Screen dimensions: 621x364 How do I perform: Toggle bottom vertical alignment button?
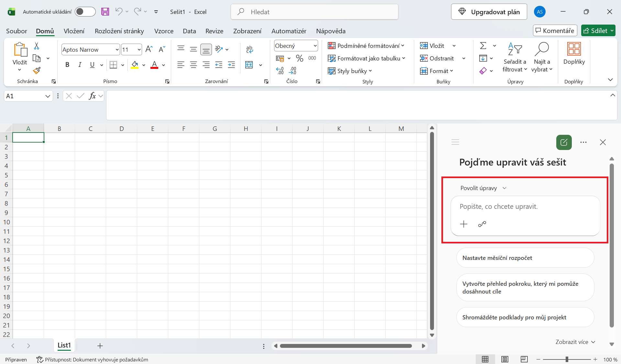pos(206,49)
